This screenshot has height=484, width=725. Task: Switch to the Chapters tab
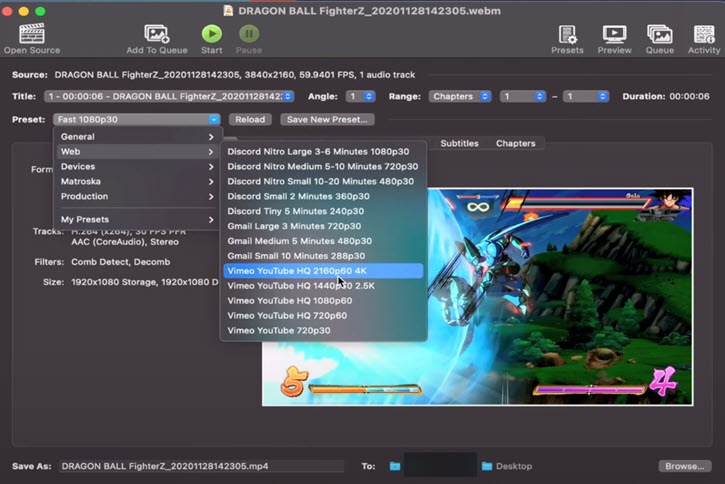pos(516,143)
